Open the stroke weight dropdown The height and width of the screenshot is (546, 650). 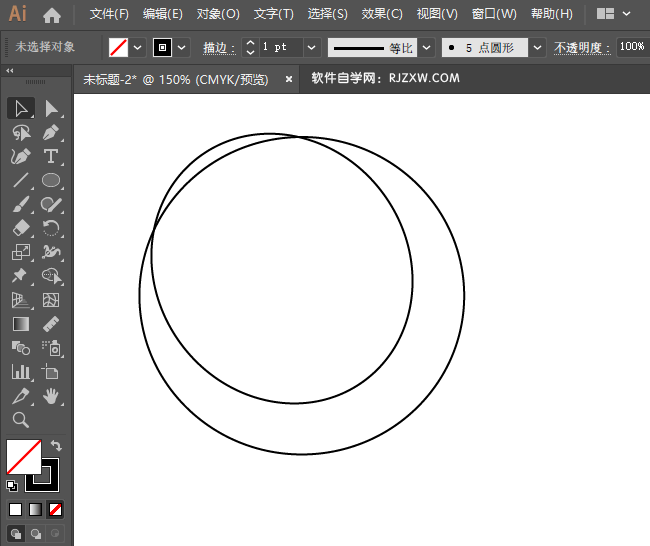(x=311, y=47)
